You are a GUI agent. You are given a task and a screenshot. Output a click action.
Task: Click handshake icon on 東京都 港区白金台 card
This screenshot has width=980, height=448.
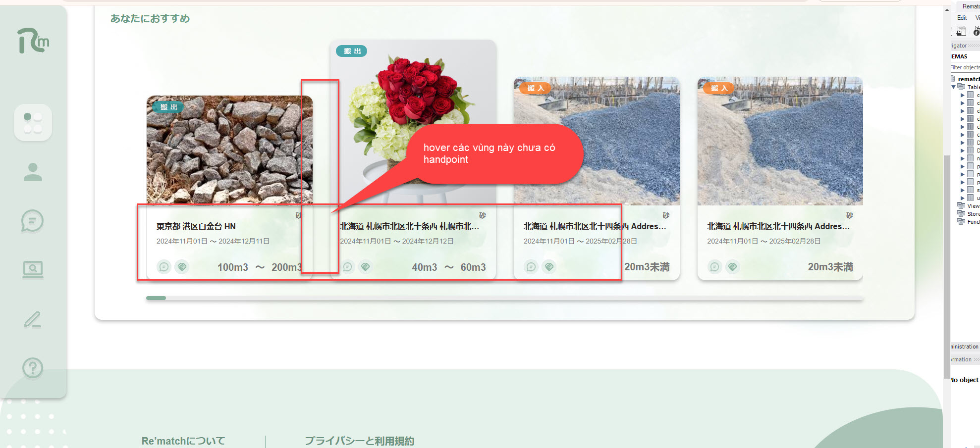182,267
